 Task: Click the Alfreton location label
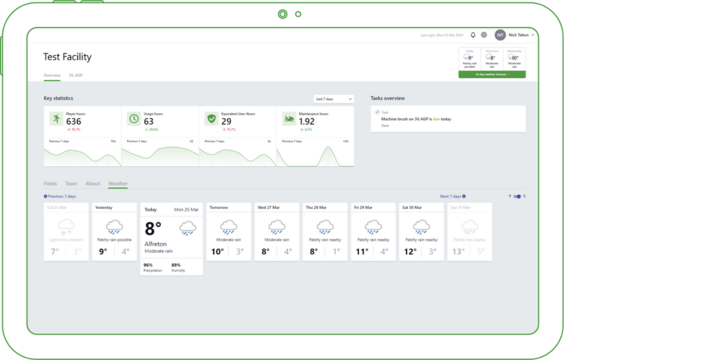click(156, 244)
